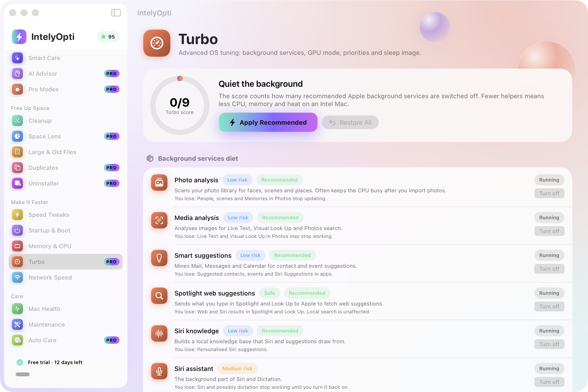Select Network Speed wifi icon
Viewport: 588px width, 392px height.
pyautogui.click(x=17, y=278)
